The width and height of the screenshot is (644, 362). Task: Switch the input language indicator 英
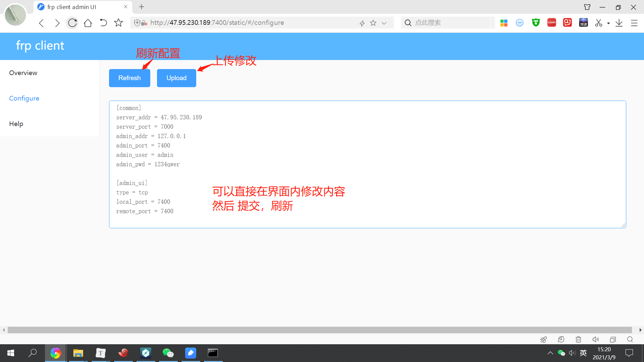click(583, 353)
